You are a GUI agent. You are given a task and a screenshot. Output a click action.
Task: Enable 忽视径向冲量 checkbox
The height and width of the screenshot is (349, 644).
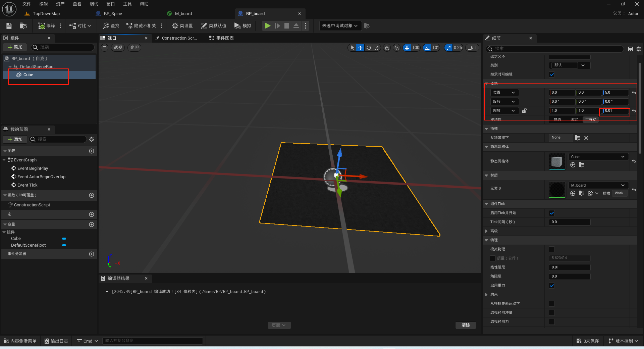(552, 313)
